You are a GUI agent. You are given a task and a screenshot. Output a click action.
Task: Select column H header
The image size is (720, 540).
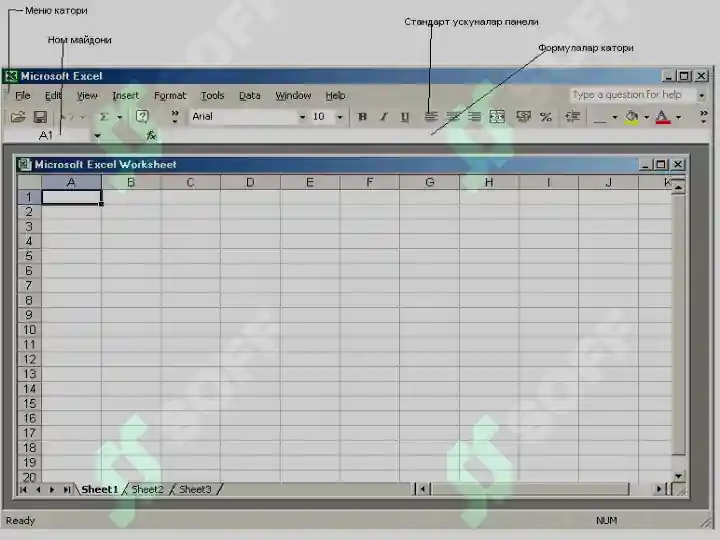(489, 182)
